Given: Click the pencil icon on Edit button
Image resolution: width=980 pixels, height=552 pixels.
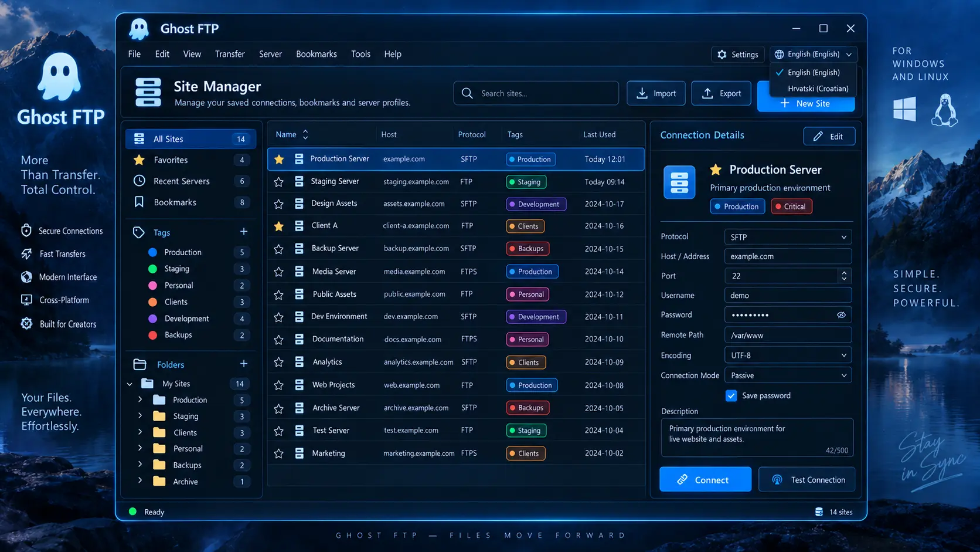Looking at the screenshot, I should pos(818,136).
